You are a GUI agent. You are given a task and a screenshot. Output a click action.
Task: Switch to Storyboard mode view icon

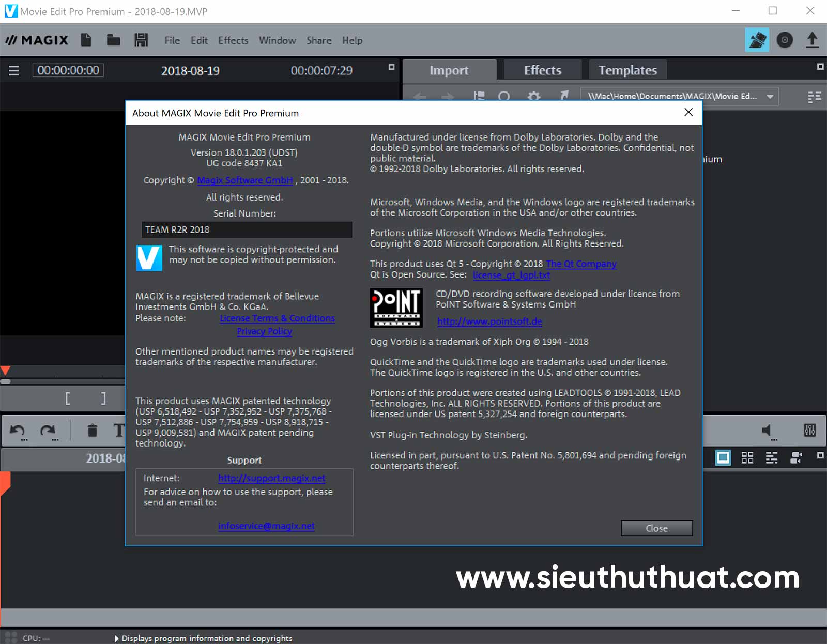(723, 457)
